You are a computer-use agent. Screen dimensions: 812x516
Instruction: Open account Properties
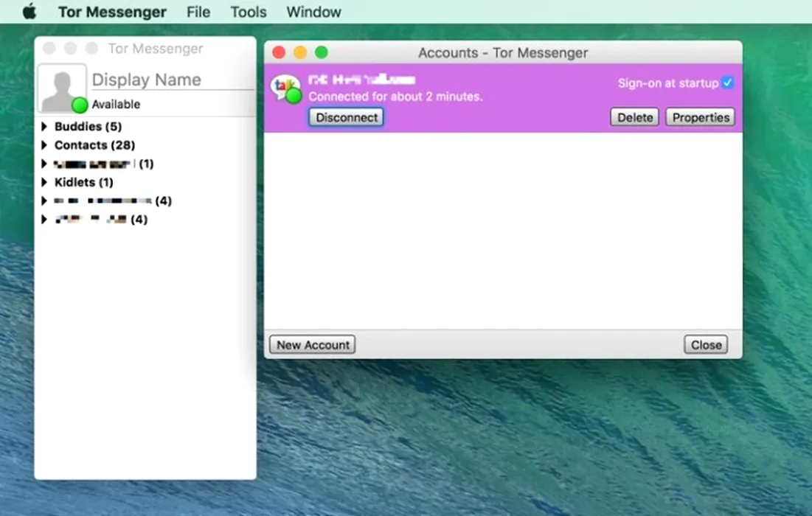[701, 117]
